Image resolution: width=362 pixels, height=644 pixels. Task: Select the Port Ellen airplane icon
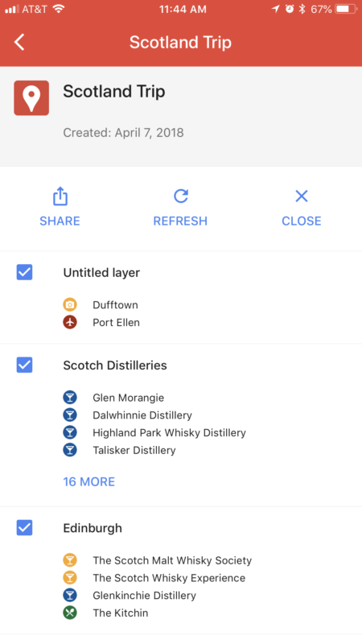70,323
